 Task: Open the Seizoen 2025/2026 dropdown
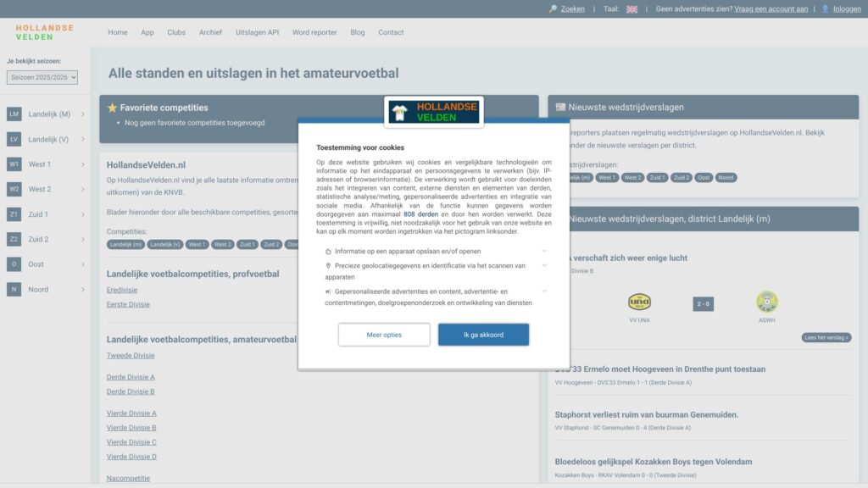(x=42, y=77)
